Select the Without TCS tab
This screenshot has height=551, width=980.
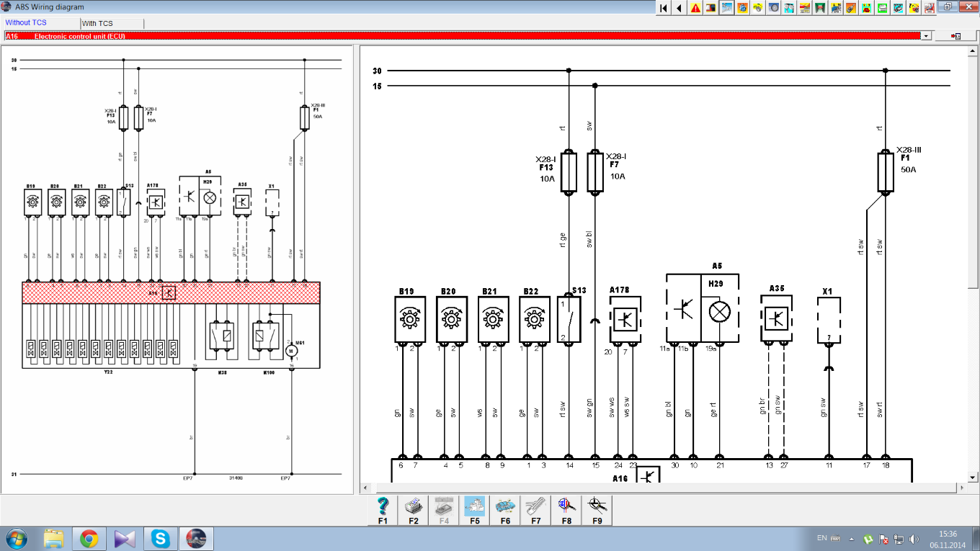click(26, 23)
